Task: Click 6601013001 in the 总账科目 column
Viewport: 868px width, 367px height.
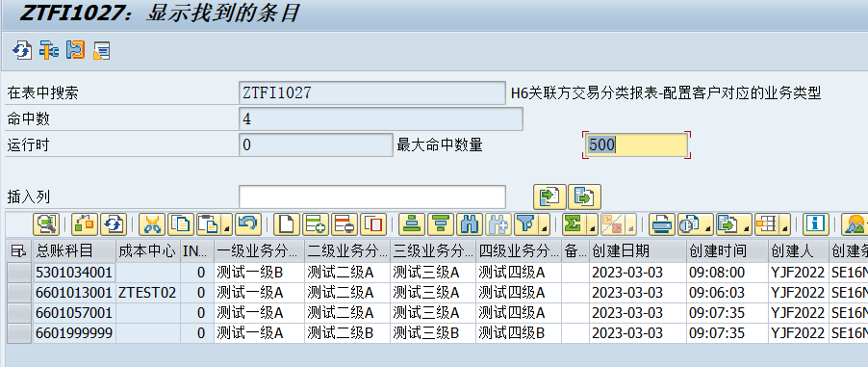Action: coord(74,293)
